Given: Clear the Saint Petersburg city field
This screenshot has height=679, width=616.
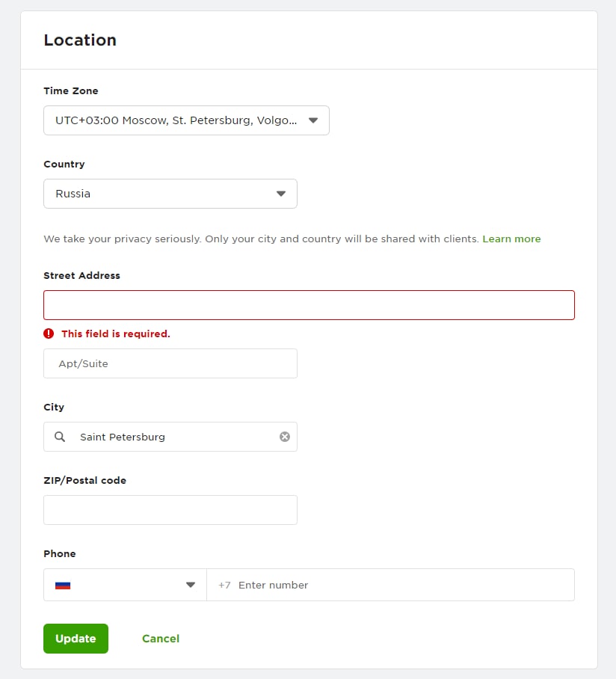Looking at the screenshot, I should 284,437.
